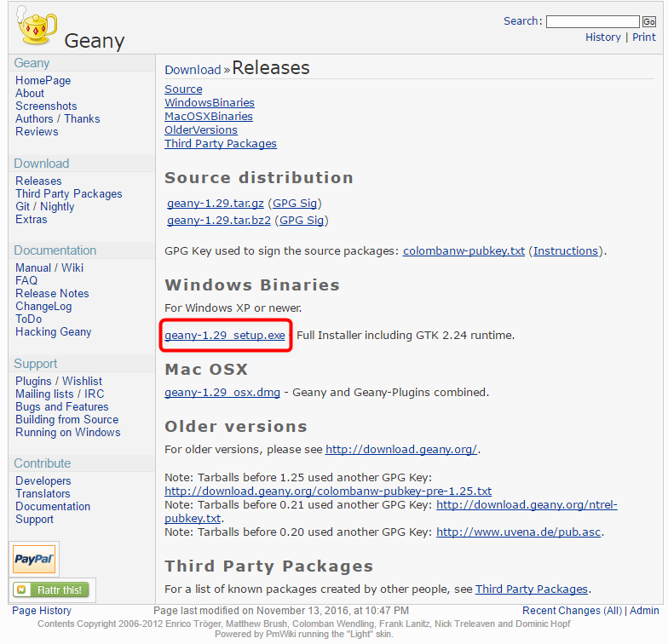This screenshot has height=644, width=668.
Task: Open Recent Changes (All) in footer
Action: 572,611
